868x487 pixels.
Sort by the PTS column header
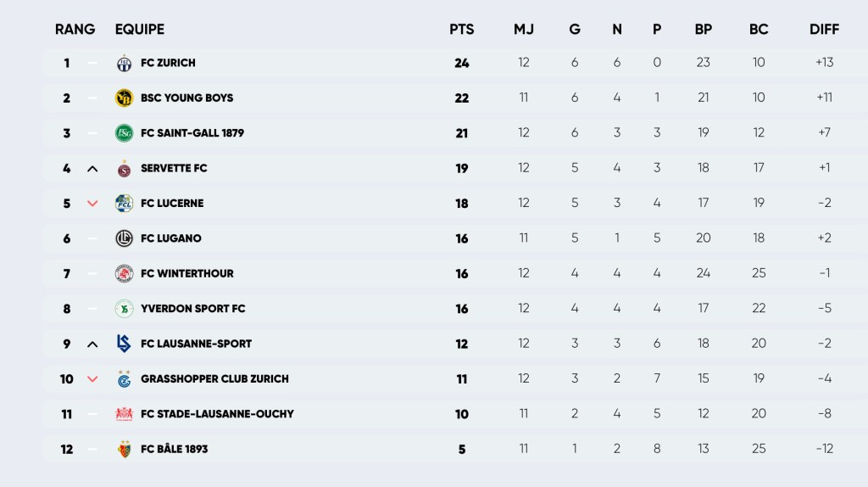point(461,30)
